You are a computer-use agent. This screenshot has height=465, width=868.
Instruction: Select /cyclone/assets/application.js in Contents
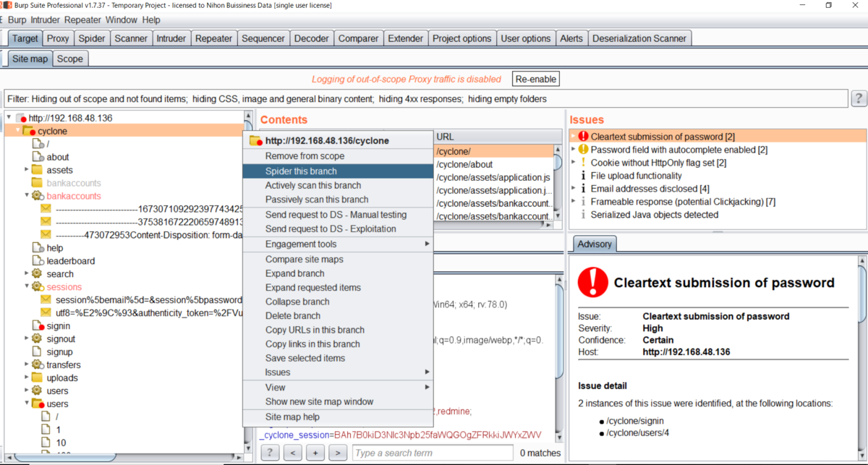click(x=494, y=177)
